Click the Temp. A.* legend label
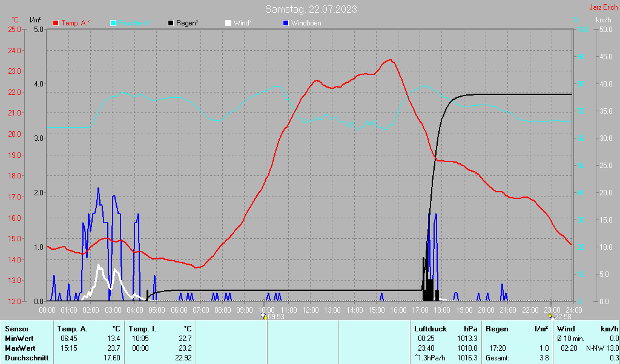 point(76,23)
